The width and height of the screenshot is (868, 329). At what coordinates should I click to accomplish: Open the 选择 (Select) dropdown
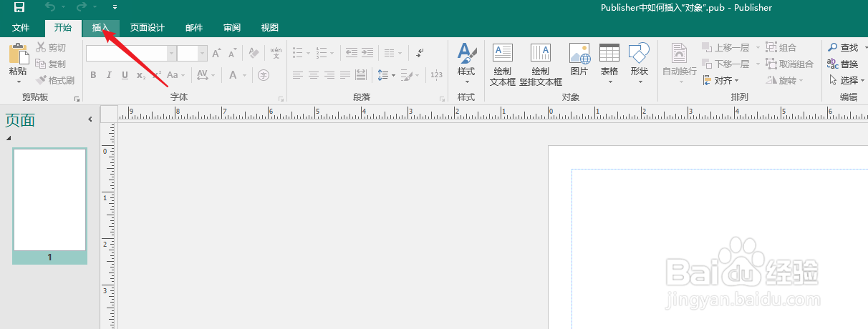pyautogui.click(x=846, y=80)
